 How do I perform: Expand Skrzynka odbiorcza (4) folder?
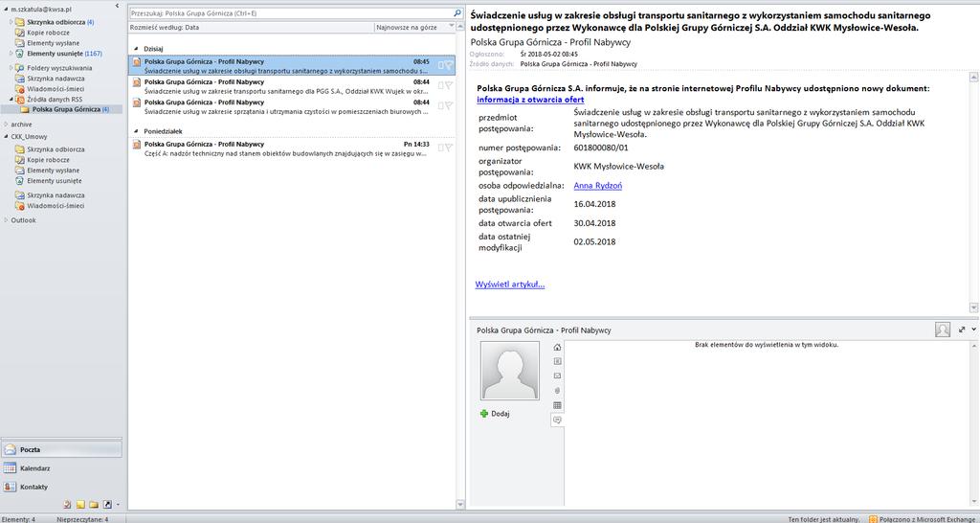11,22
